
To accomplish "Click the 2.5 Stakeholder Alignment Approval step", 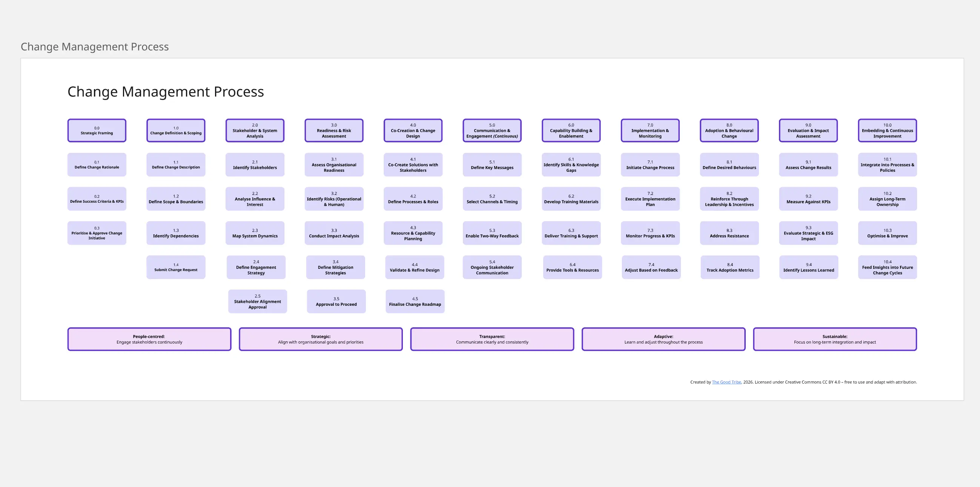I will [258, 301].
